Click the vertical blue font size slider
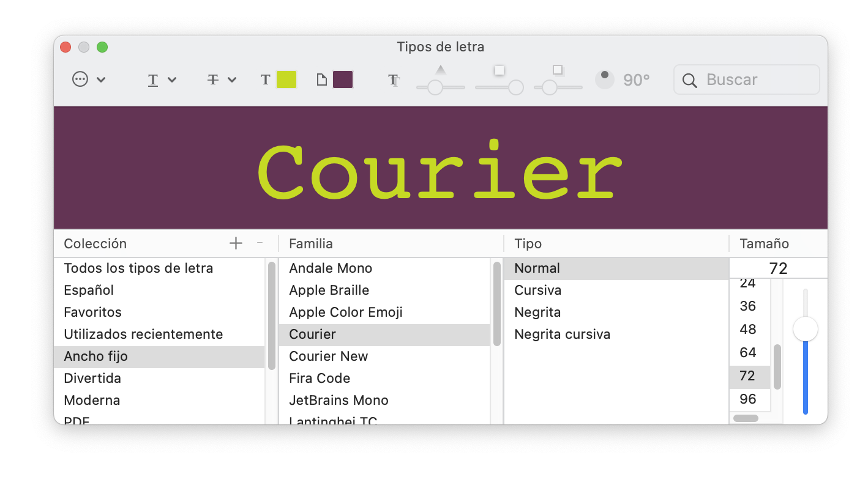868x477 pixels. pyautogui.click(x=806, y=352)
